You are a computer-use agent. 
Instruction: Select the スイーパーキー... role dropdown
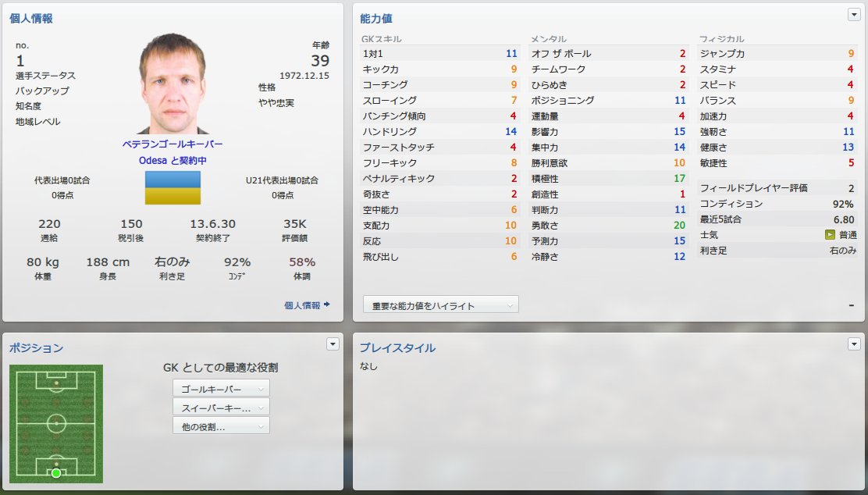(x=221, y=408)
